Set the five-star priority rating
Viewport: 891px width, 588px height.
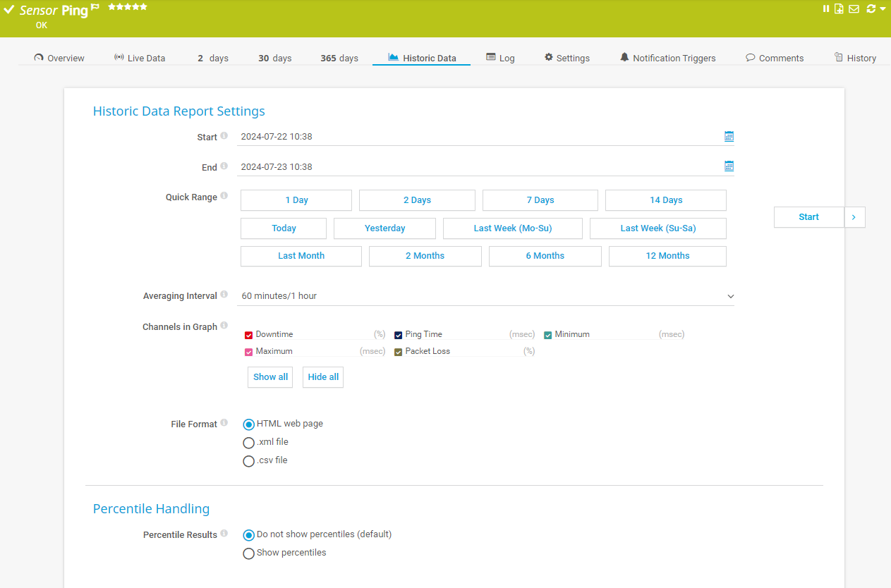[143, 6]
